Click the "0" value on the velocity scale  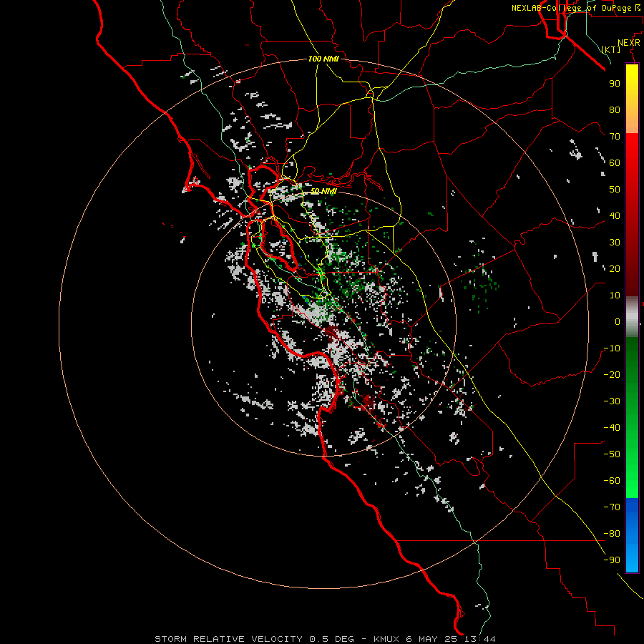coord(618,321)
